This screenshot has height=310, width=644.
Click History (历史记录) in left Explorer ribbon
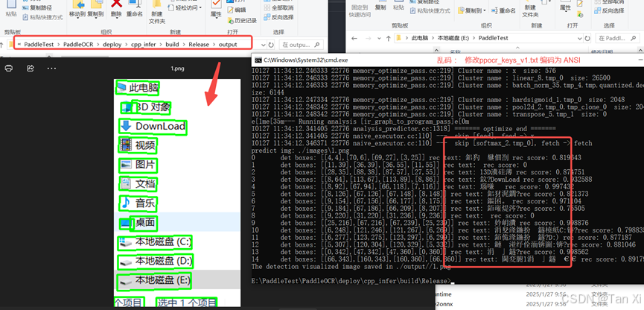coord(242,20)
